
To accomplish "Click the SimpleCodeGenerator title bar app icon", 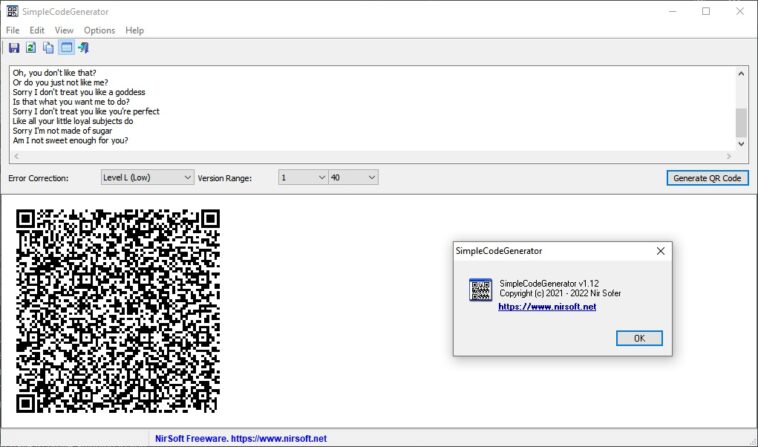I will click(12, 11).
